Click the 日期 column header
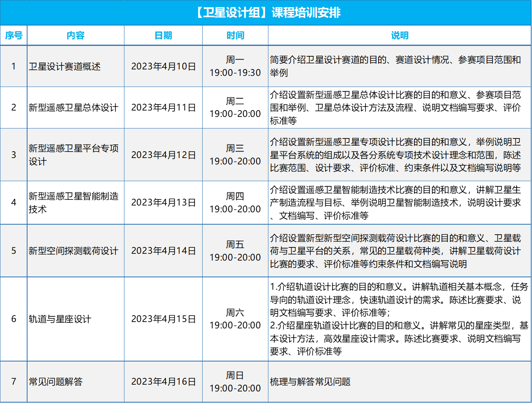The image size is (532, 403). click(x=163, y=36)
